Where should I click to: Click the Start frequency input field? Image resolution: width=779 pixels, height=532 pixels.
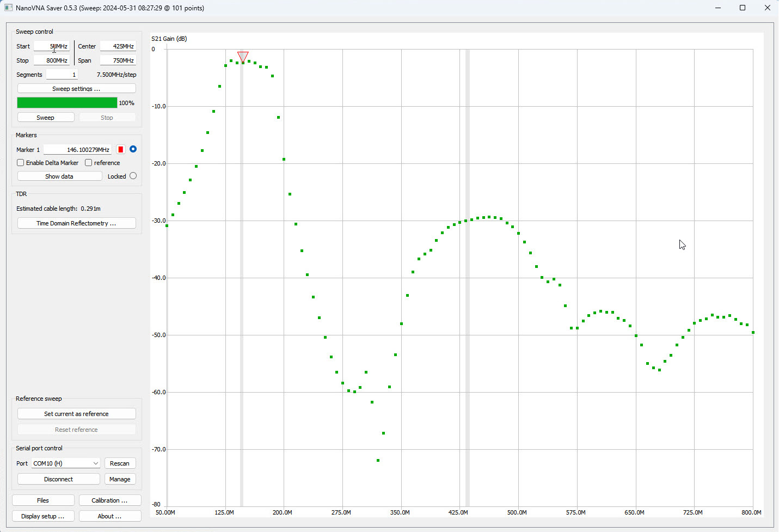click(x=52, y=46)
